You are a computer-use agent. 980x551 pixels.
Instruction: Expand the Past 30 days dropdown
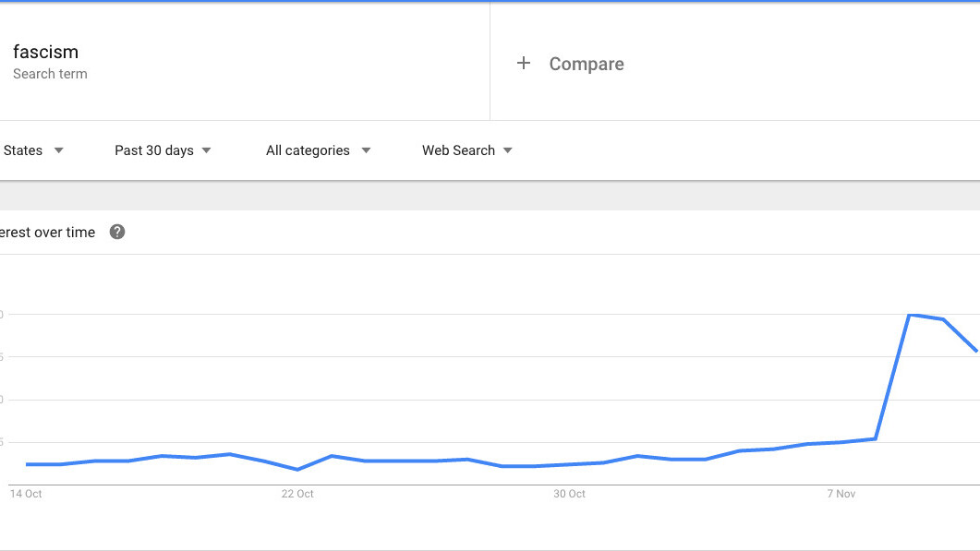[x=163, y=150]
